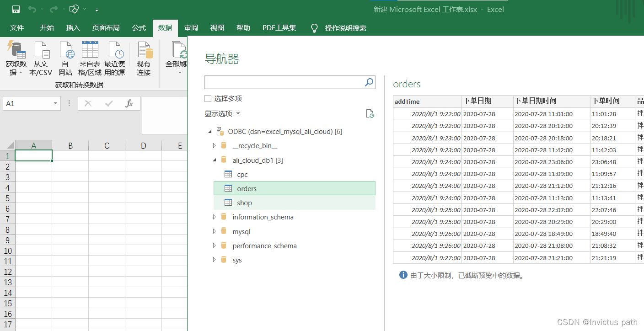This screenshot has width=644, height=331.
Task: Open the File (文件) tab
Action: (x=17, y=28)
